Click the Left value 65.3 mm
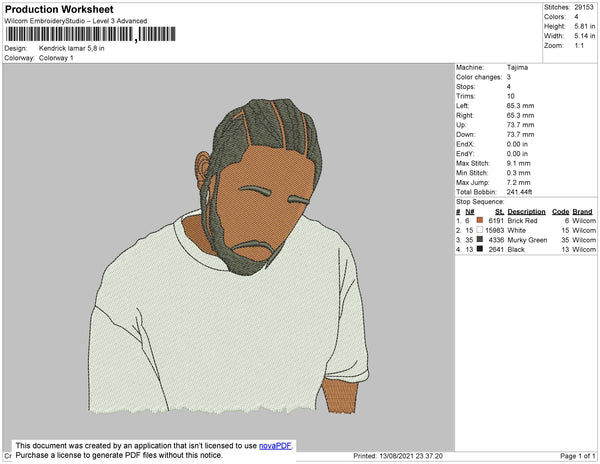Viewport: 600px width, 464px height. [x=520, y=106]
